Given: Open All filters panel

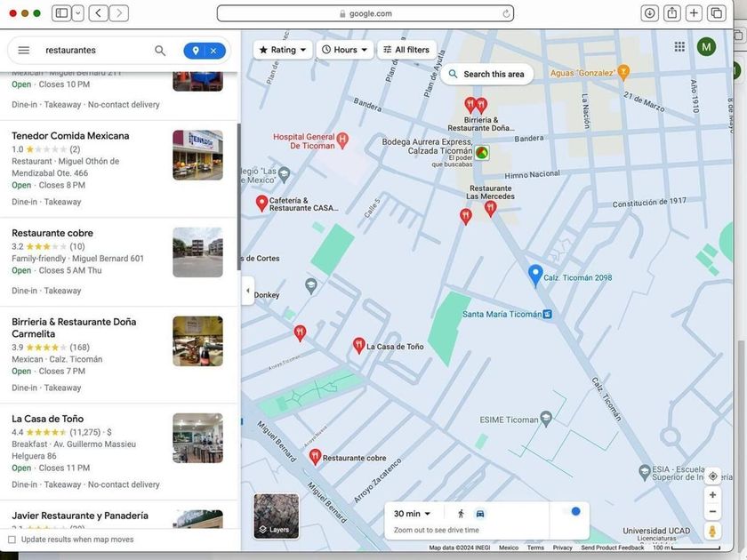Looking at the screenshot, I should 406,50.
